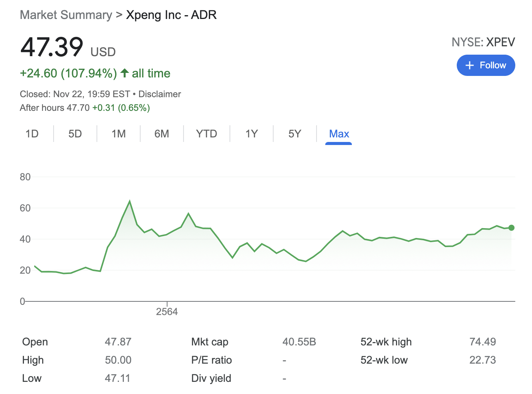This screenshot has height=394, width=532.
Task: Click the Closed: Nov 22, 19:59 EST text
Action: click(x=75, y=94)
